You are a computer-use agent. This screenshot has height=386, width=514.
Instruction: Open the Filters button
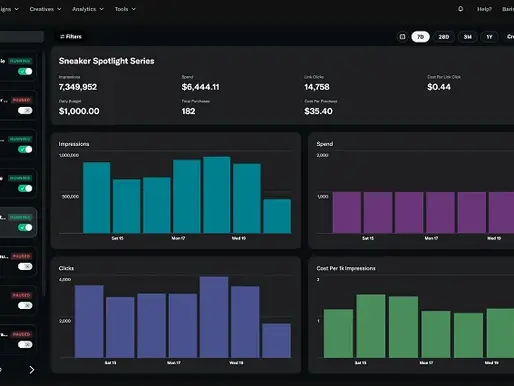point(71,36)
